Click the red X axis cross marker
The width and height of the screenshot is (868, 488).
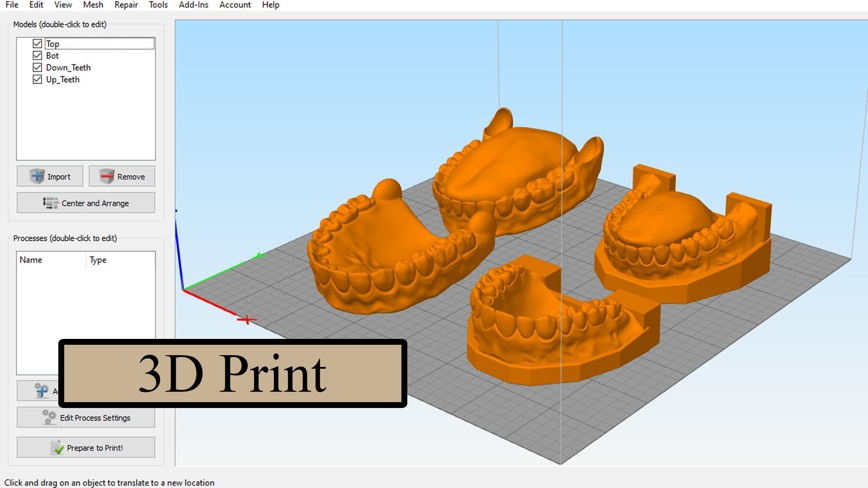point(246,320)
